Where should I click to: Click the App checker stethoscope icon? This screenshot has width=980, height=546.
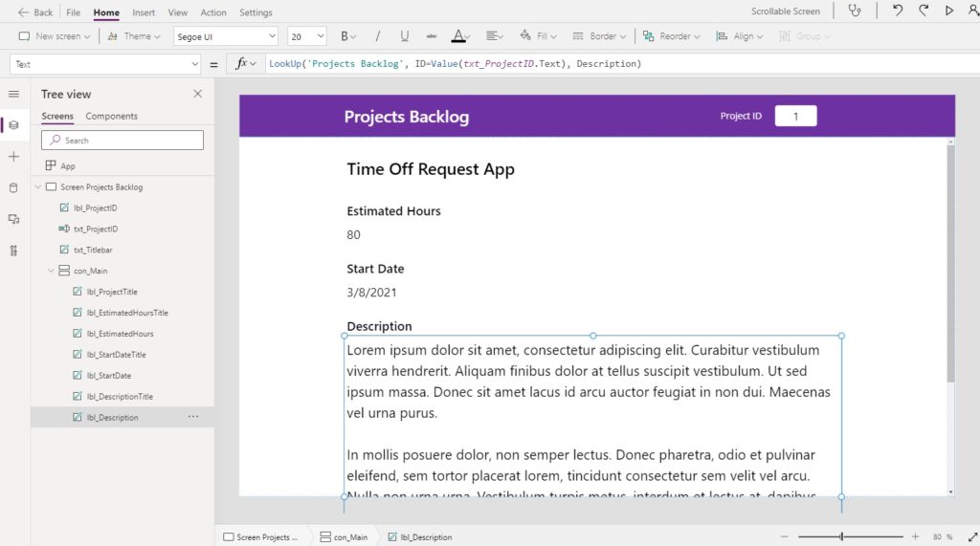855,11
